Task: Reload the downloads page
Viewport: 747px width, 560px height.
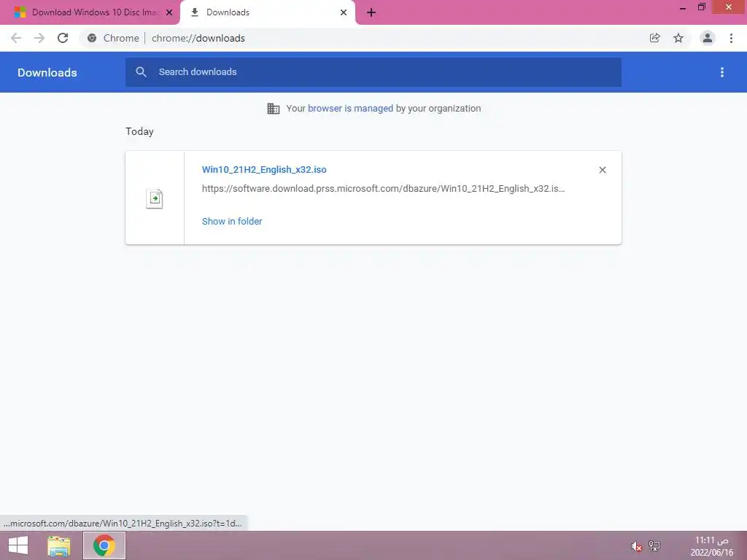Action: click(x=63, y=38)
